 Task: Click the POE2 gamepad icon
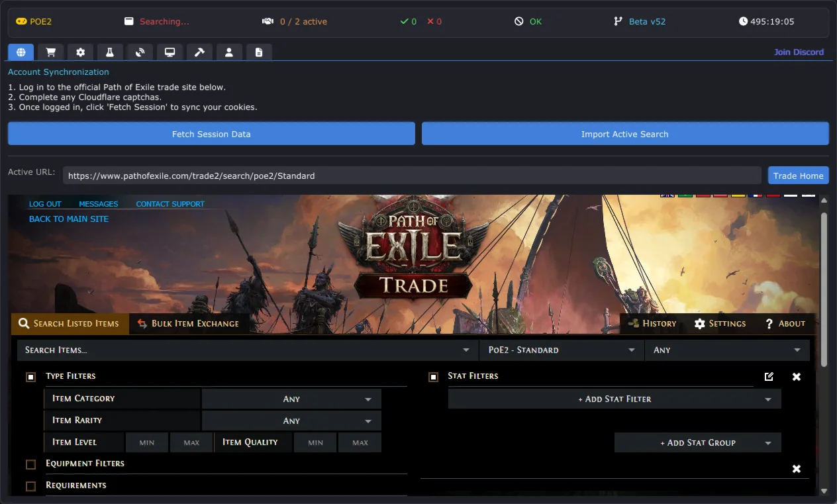click(21, 21)
